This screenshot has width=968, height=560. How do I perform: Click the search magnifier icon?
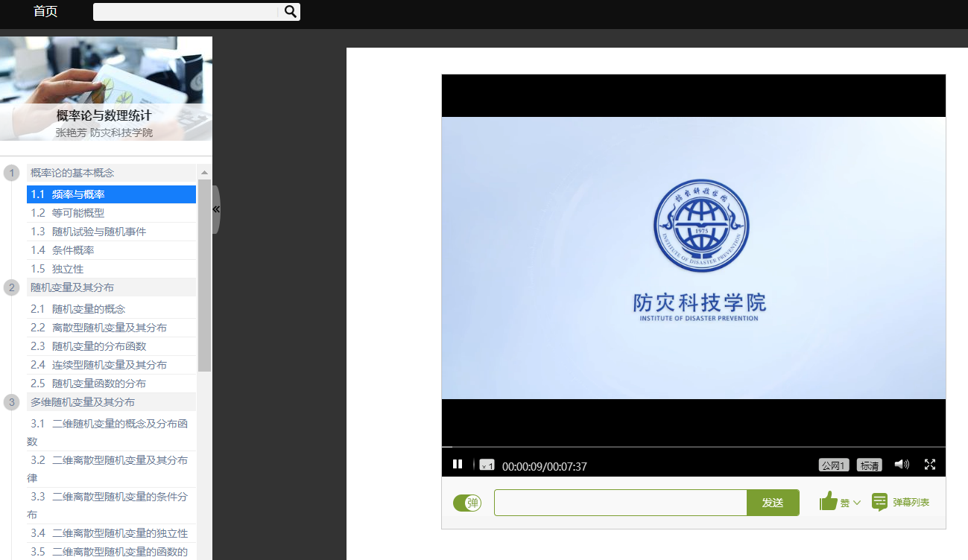(291, 11)
